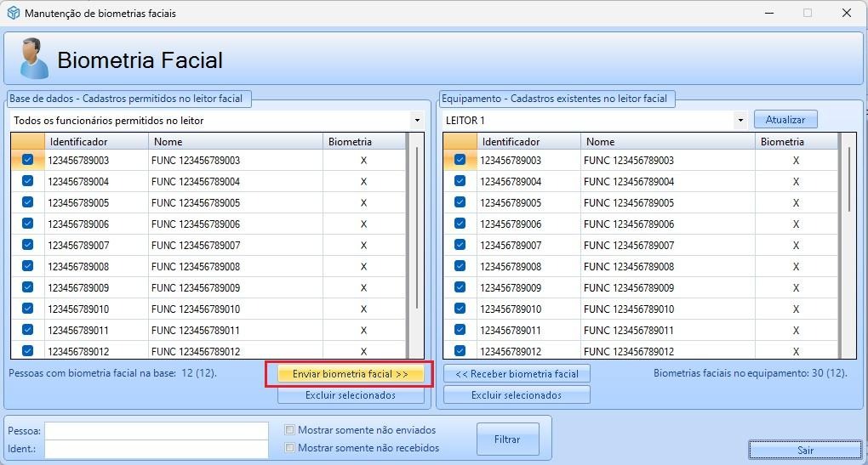Image resolution: width=868 pixels, height=465 pixels.
Task: Uncheck employee 123456789003 in database list
Action: point(27,160)
